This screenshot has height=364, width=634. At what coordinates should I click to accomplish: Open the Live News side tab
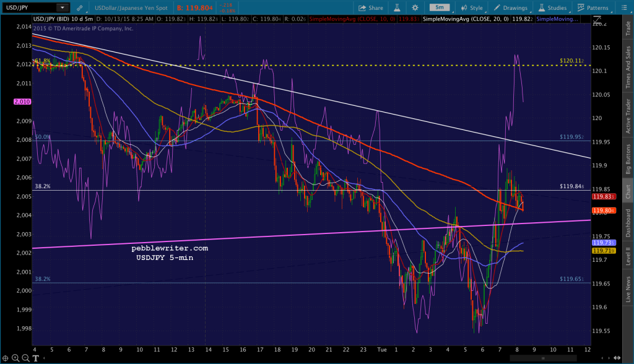pyautogui.click(x=628, y=288)
